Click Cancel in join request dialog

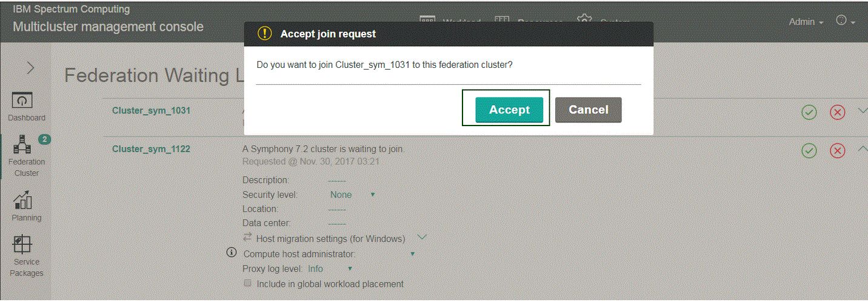coord(588,110)
